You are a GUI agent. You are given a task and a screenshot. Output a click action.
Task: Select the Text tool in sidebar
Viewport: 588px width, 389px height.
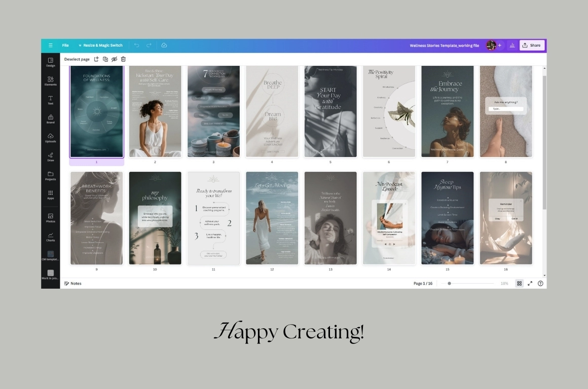(51, 99)
